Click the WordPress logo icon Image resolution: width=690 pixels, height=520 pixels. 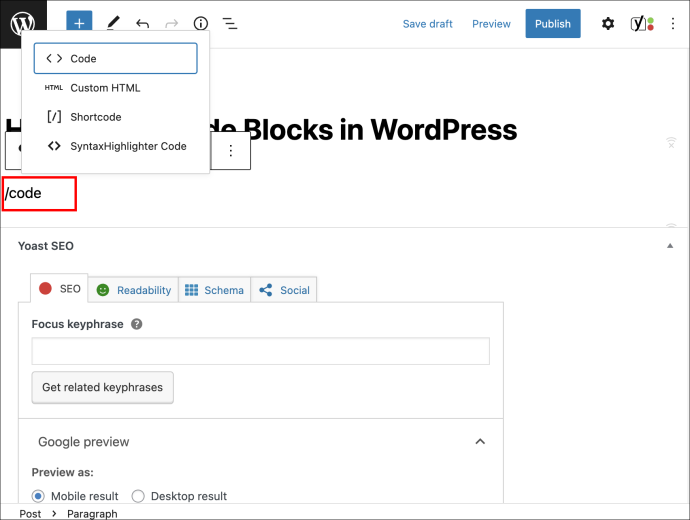(x=23, y=22)
